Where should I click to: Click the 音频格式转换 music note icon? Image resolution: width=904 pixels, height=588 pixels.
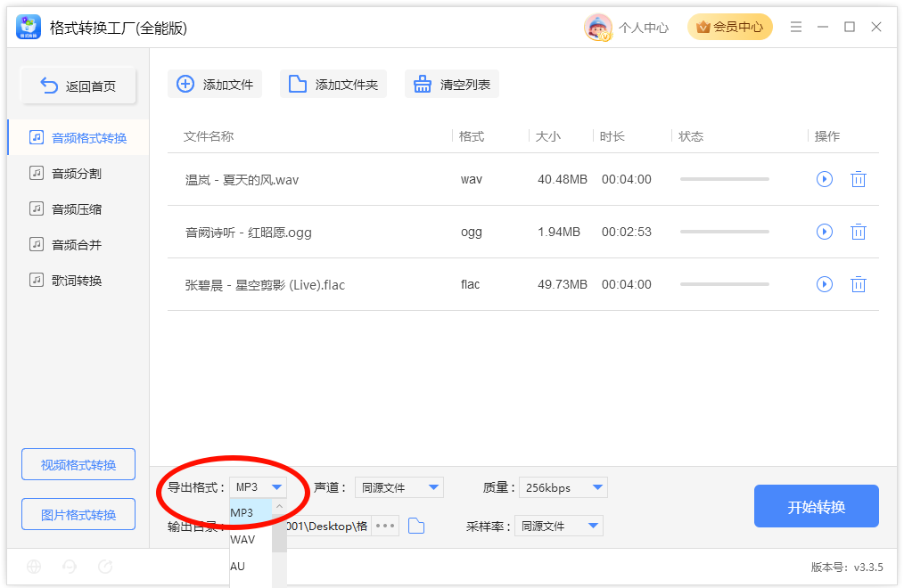tap(37, 137)
